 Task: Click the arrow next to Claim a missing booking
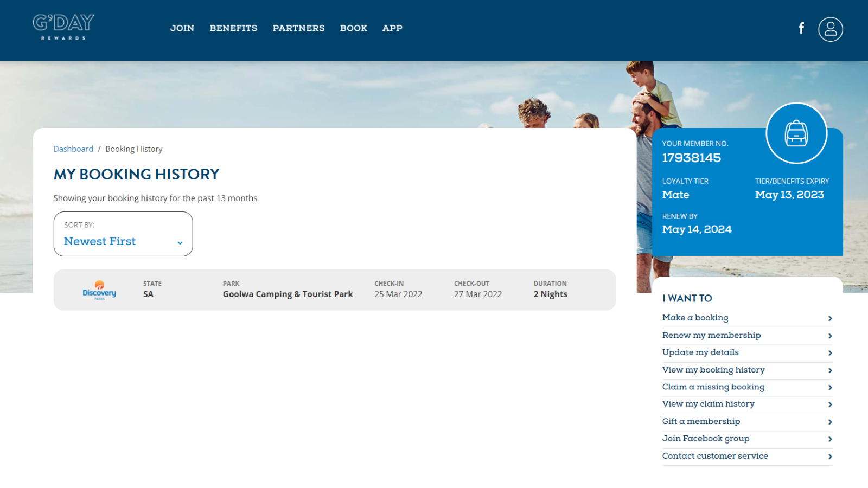click(830, 387)
